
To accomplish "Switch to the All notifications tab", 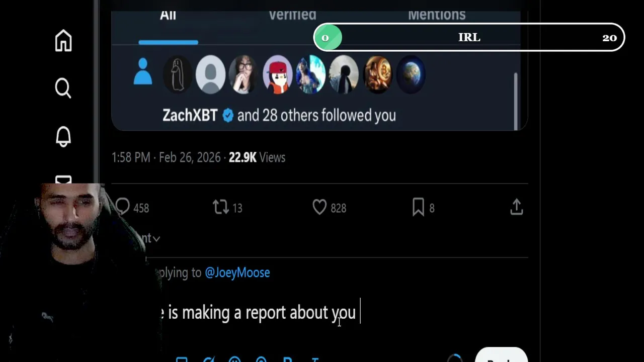I will pyautogui.click(x=168, y=15).
